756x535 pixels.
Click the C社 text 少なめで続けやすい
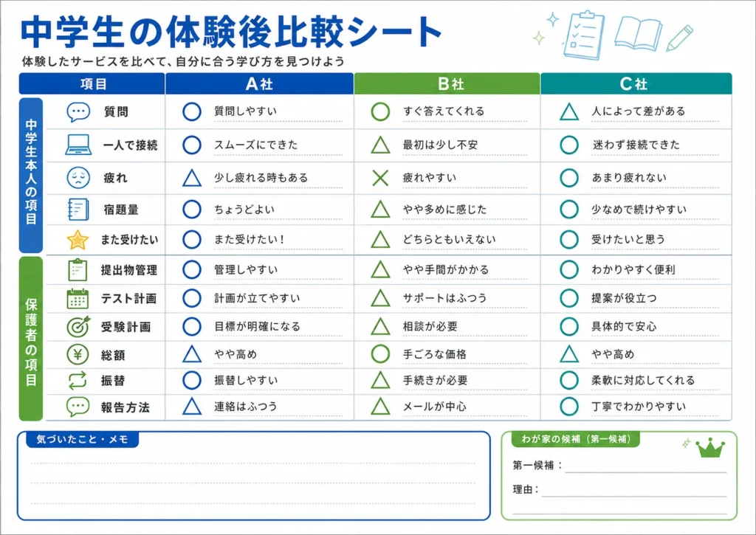click(639, 210)
